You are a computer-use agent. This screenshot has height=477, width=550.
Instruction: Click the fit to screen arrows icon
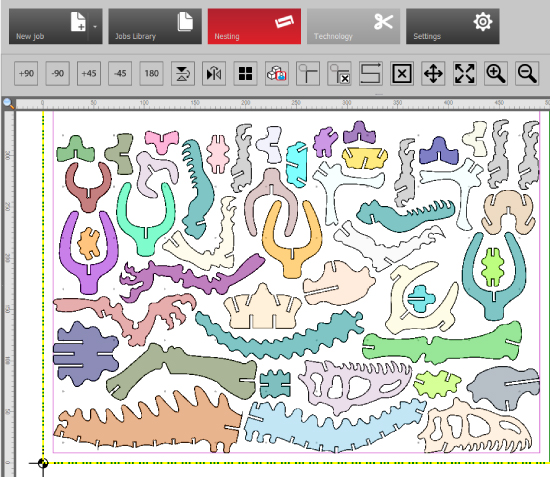tap(464, 73)
